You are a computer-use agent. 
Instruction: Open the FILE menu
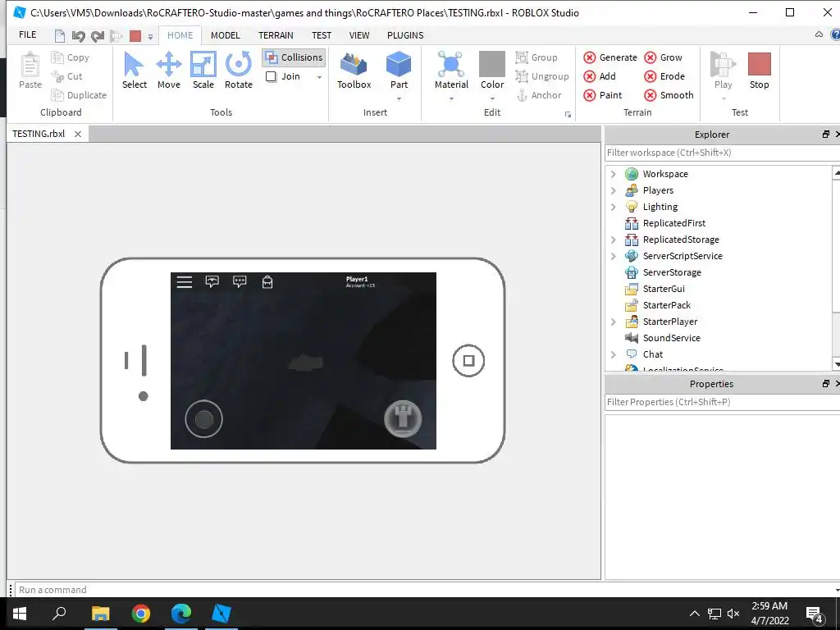[x=27, y=34]
